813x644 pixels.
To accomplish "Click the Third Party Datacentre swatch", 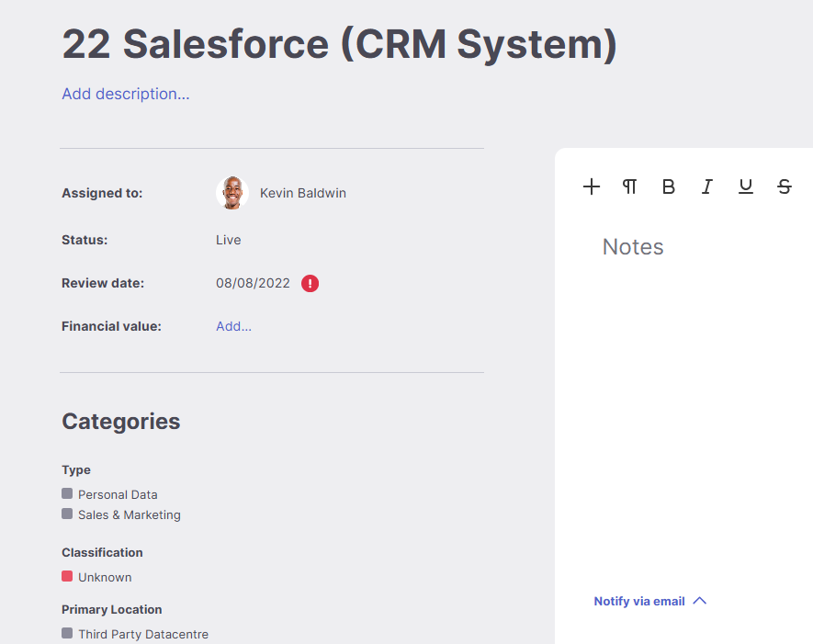I will (x=67, y=633).
